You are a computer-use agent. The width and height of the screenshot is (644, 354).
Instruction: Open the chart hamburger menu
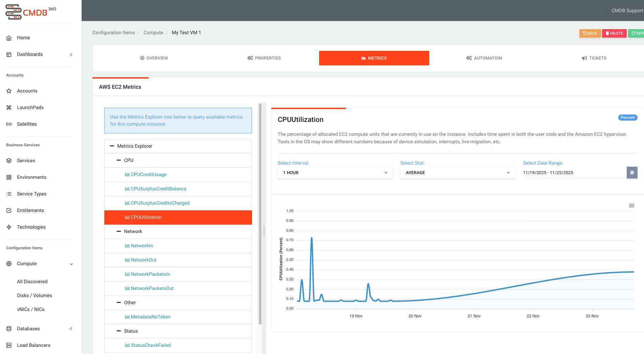631,206
